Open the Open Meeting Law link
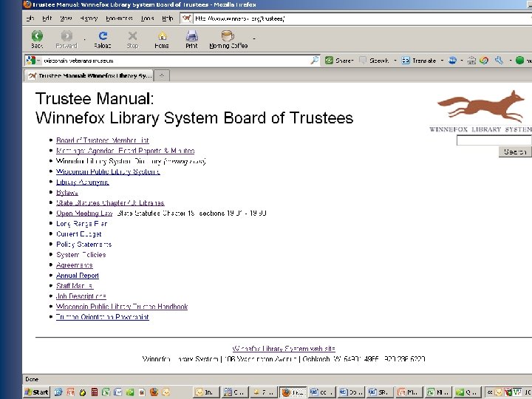 84,213
